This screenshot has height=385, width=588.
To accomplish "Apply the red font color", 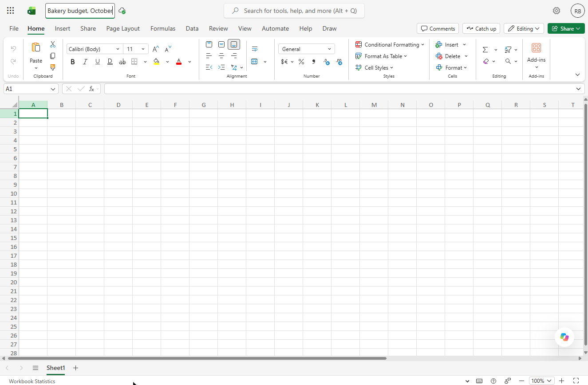I will tap(179, 62).
